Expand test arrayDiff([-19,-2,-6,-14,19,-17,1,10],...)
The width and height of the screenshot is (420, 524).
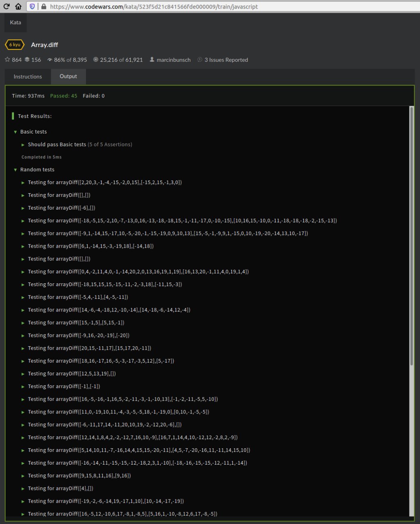[23, 501]
